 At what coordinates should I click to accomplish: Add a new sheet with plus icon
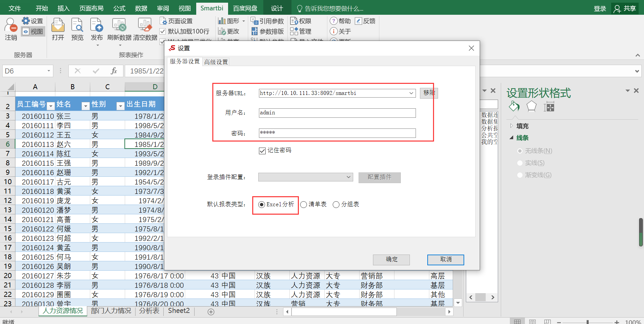pos(211,312)
